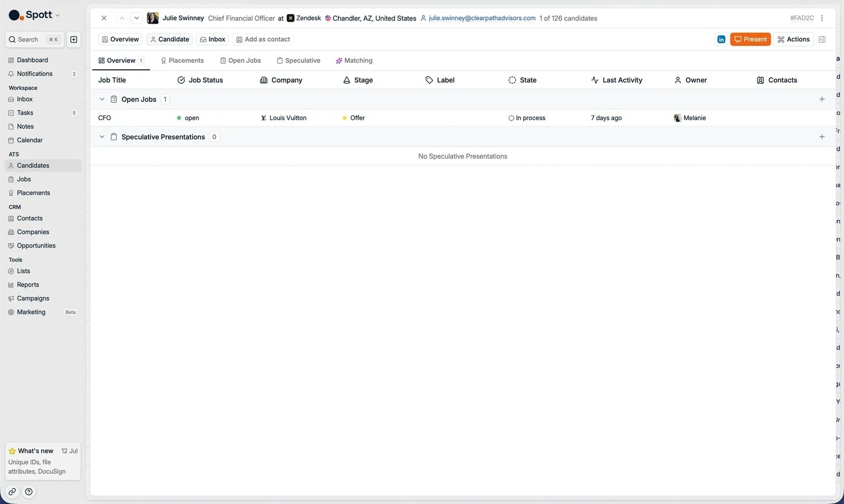Open Reports under Tools

tap(43, 285)
